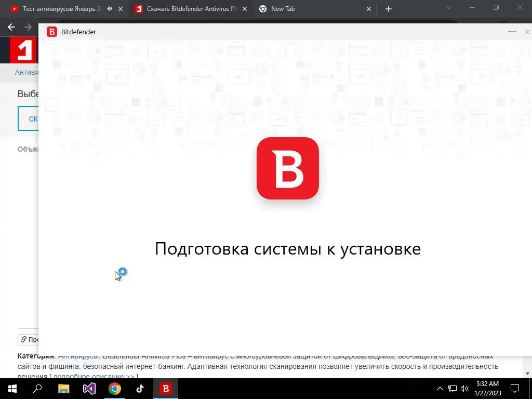The height and width of the screenshot is (399, 532).
Task: Open the Windows Start menu
Action: (12, 389)
